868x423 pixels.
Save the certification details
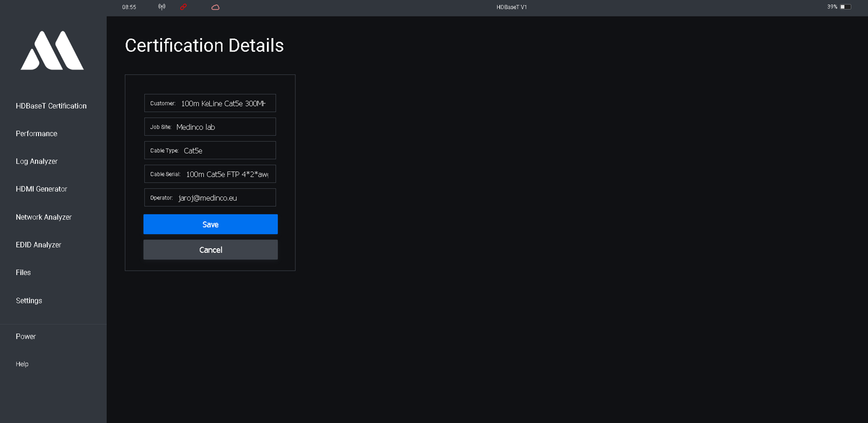point(210,224)
